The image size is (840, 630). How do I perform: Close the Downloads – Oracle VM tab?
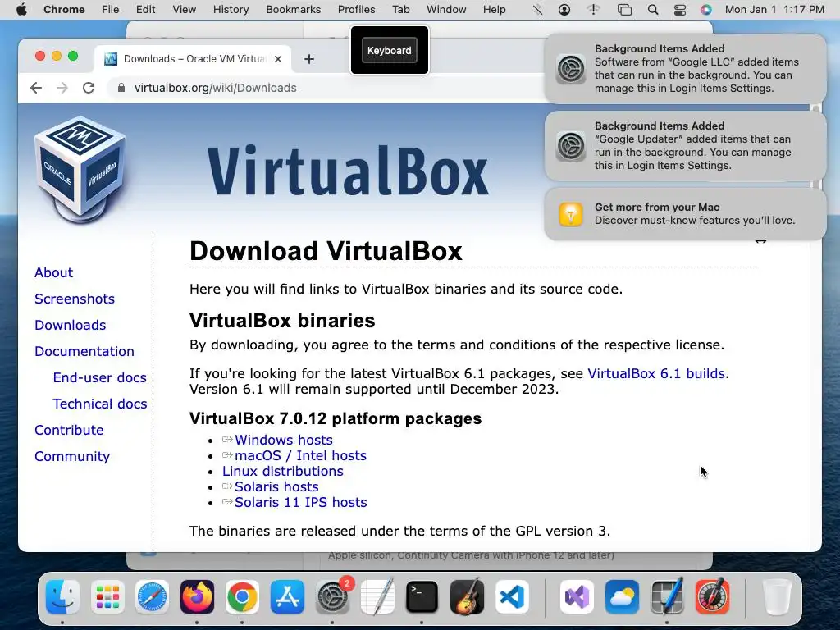278,59
